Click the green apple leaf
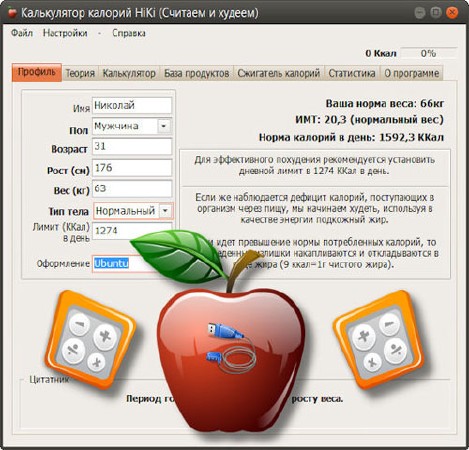 (x=178, y=256)
